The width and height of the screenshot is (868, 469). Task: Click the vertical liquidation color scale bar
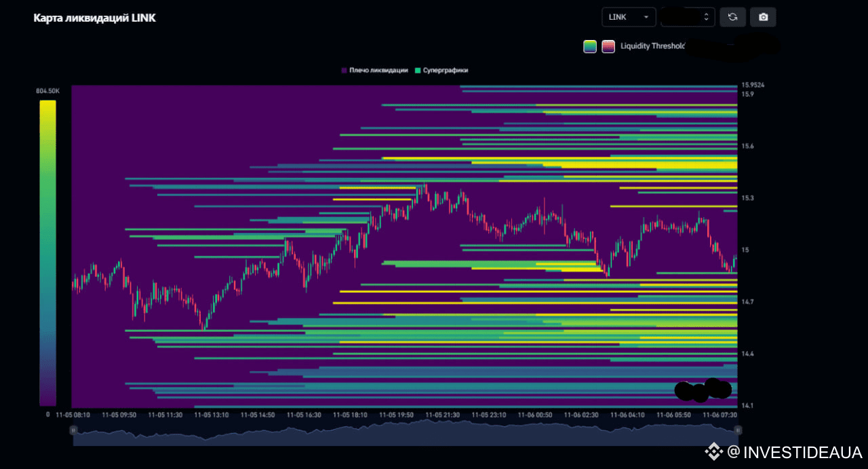(x=47, y=252)
